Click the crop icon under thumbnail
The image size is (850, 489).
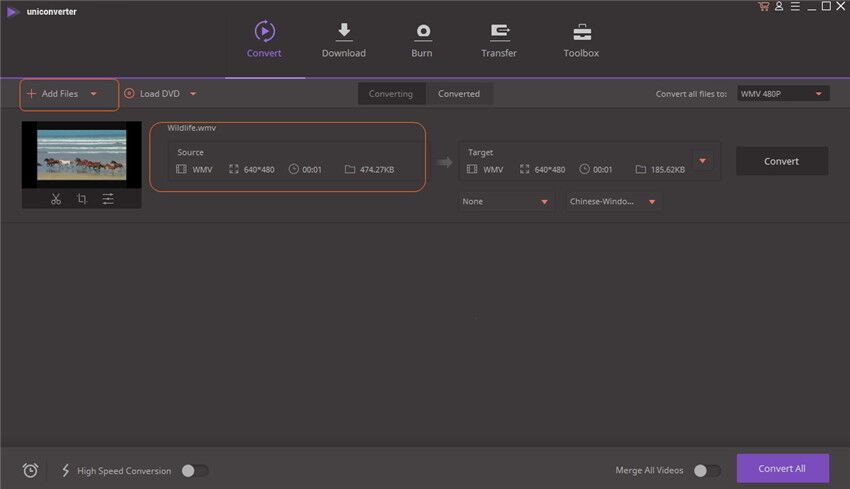82,199
